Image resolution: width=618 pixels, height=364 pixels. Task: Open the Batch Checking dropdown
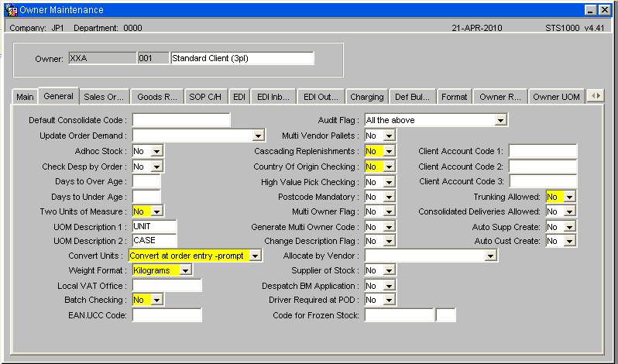157,300
